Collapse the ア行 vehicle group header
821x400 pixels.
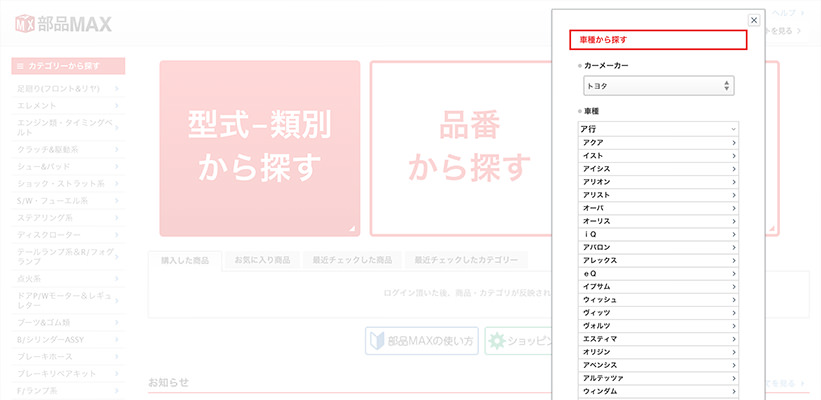coord(658,129)
